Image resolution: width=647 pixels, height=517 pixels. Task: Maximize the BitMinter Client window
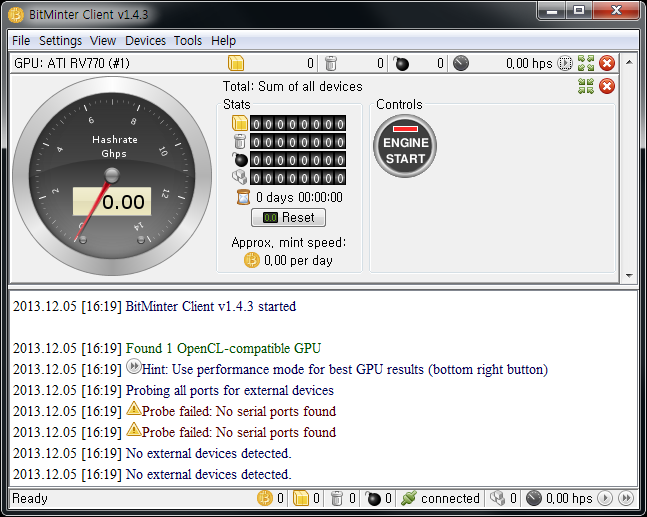(579, 10)
